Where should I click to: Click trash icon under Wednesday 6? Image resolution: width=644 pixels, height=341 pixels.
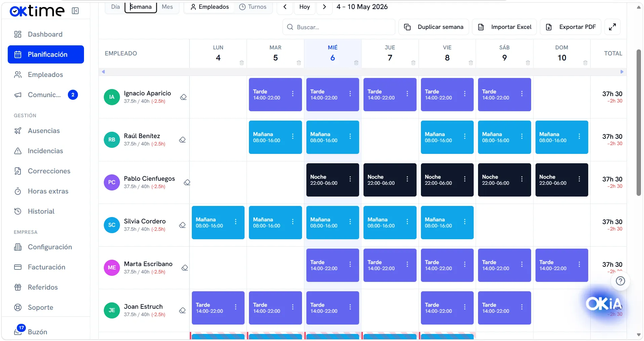pos(356,63)
